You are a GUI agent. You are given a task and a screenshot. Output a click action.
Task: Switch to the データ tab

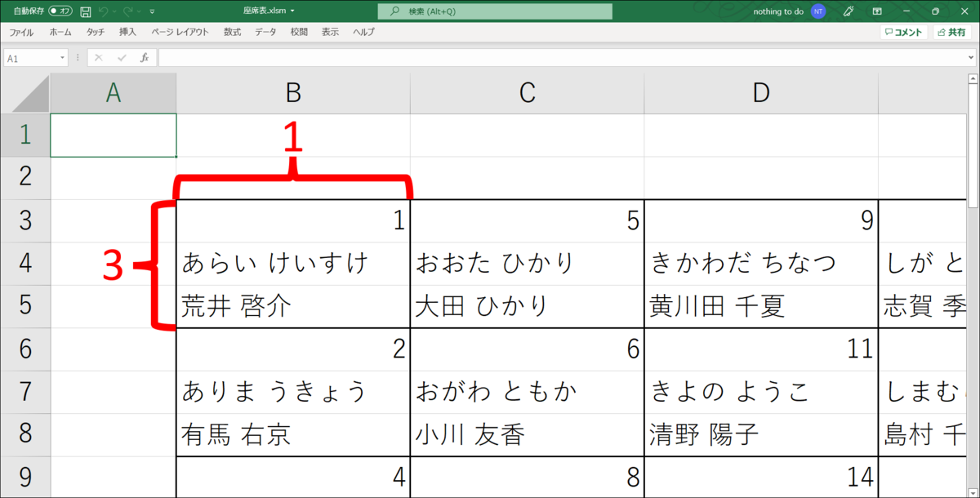(265, 32)
